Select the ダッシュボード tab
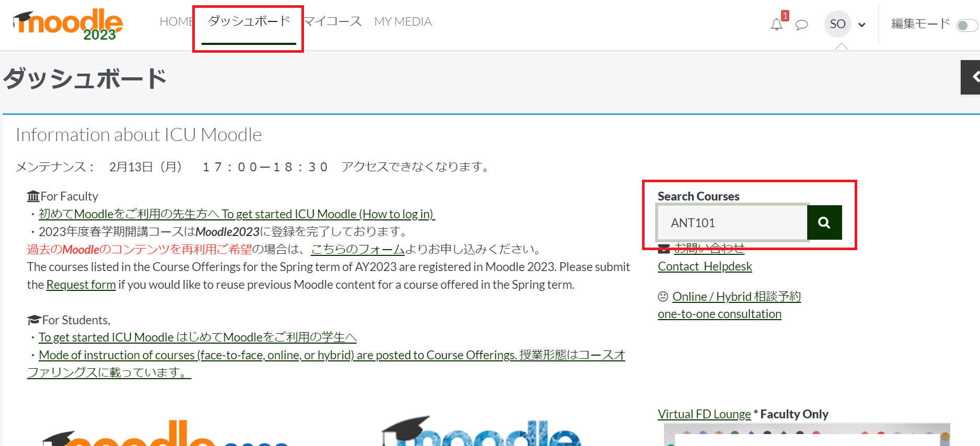Viewport: 980px width, 446px height. coord(249,21)
